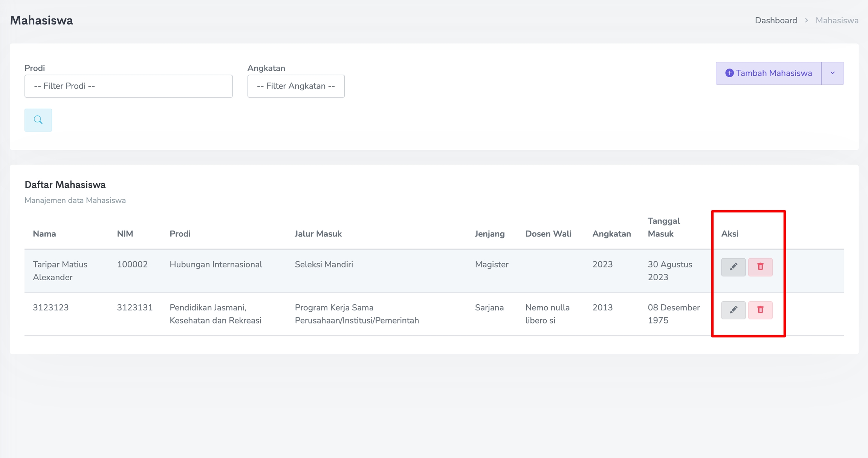Viewport: 868px width, 458px height.
Task: Click the Hubungan Internasional prodi cell
Action: 216,264
